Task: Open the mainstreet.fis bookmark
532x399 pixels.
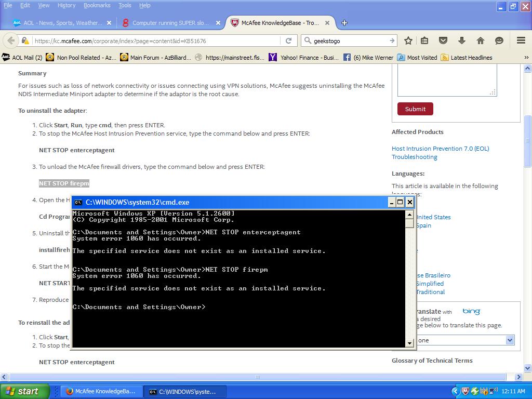Action: (x=230, y=57)
